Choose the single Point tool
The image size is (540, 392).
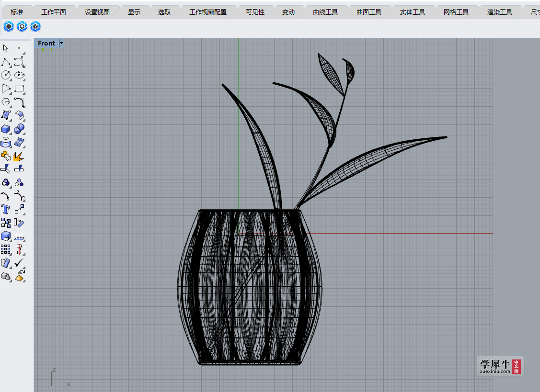pyautogui.click(x=19, y=48)
